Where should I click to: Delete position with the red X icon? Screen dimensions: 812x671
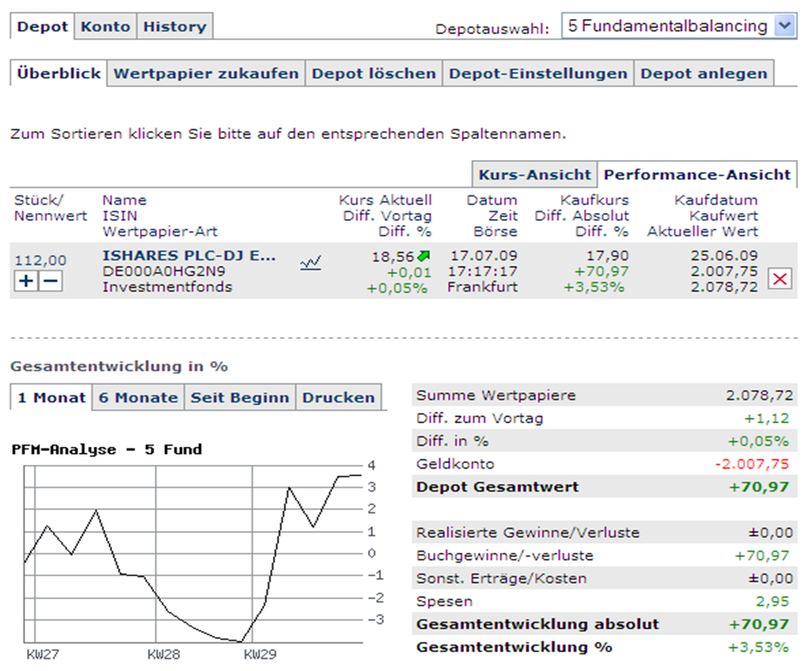click(x=780, y=280)
